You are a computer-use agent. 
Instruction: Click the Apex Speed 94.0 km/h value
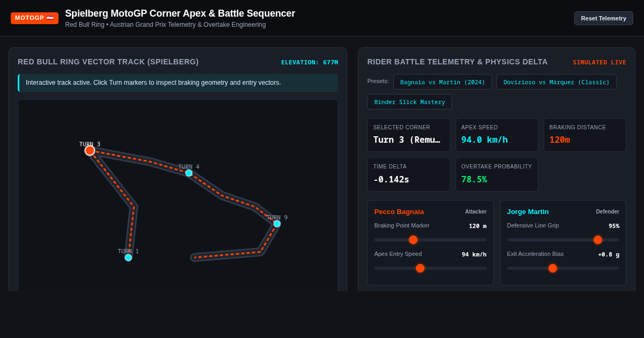tap(485, 139)
